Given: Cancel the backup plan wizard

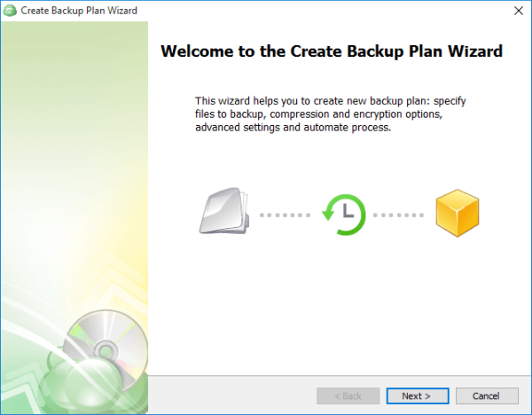Looking at the screenshot, I should click(486, 395).
